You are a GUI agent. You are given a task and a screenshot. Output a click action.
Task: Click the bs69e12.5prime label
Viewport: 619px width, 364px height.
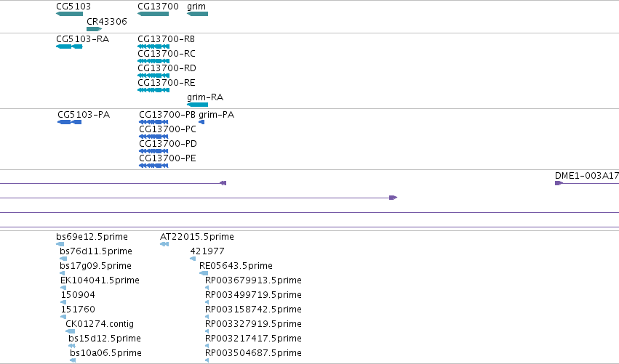point(92,237)
